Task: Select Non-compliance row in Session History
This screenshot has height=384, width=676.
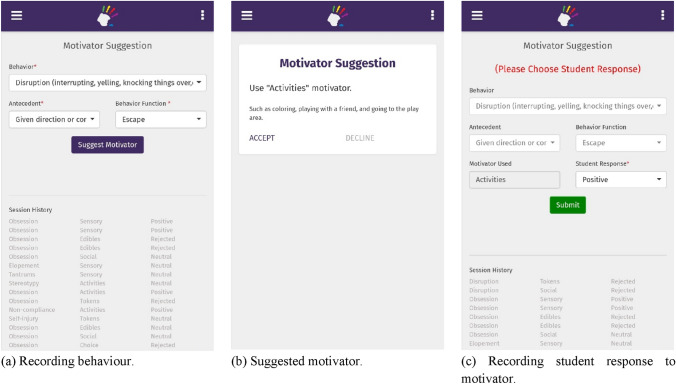Action: 92,310
